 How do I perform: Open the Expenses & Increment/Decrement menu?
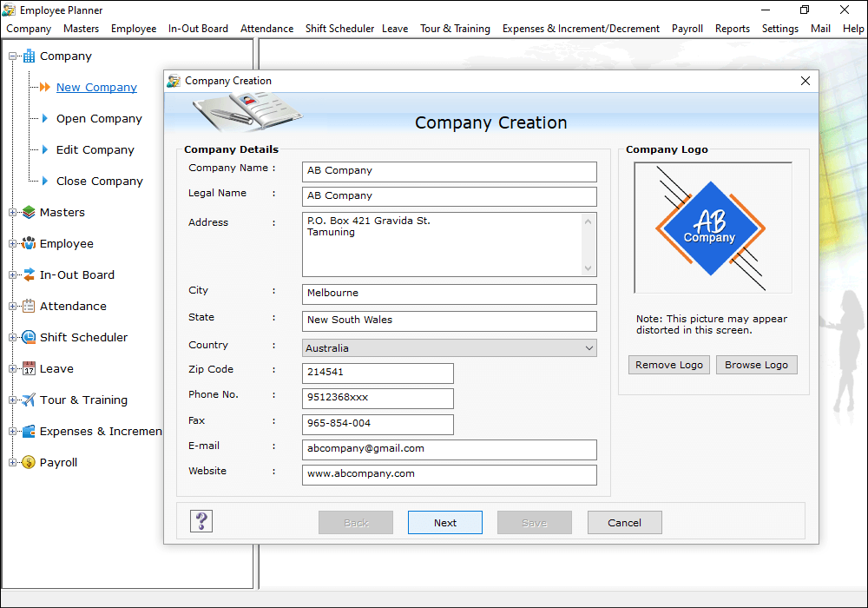581,29
